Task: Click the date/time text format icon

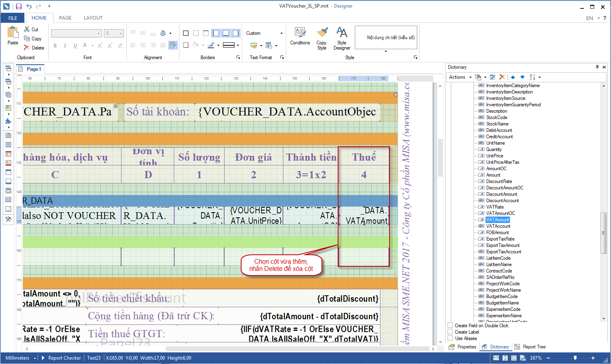Action: coord(269,45)
